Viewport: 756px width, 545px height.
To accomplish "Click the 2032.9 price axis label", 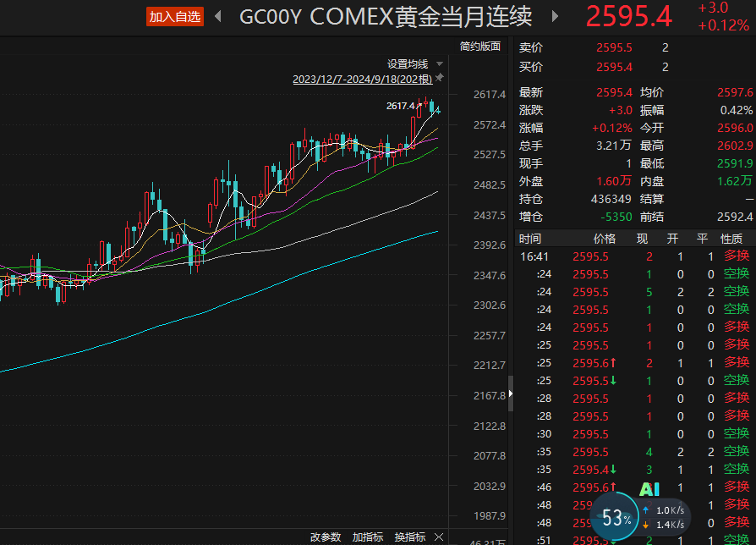I will [x=490, y=486].
